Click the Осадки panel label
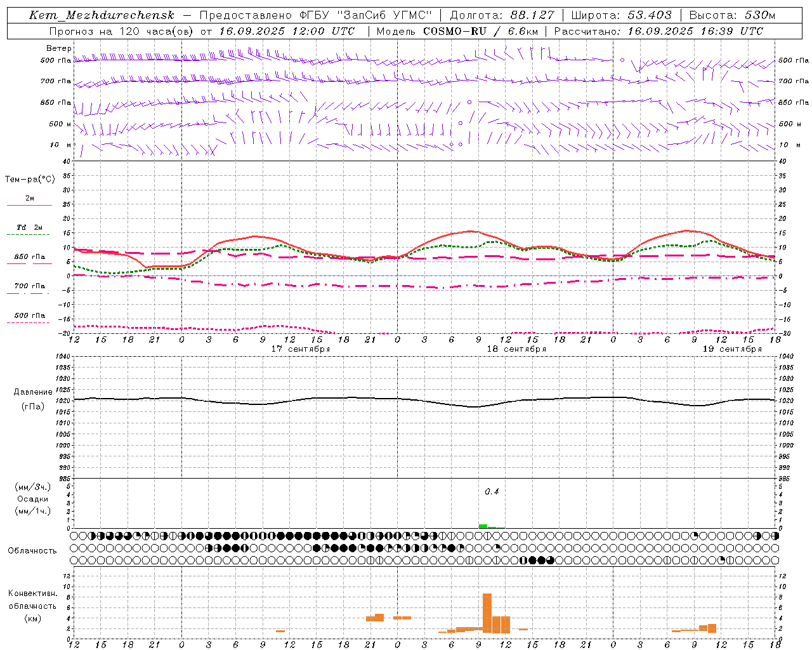 click(33, 499)
